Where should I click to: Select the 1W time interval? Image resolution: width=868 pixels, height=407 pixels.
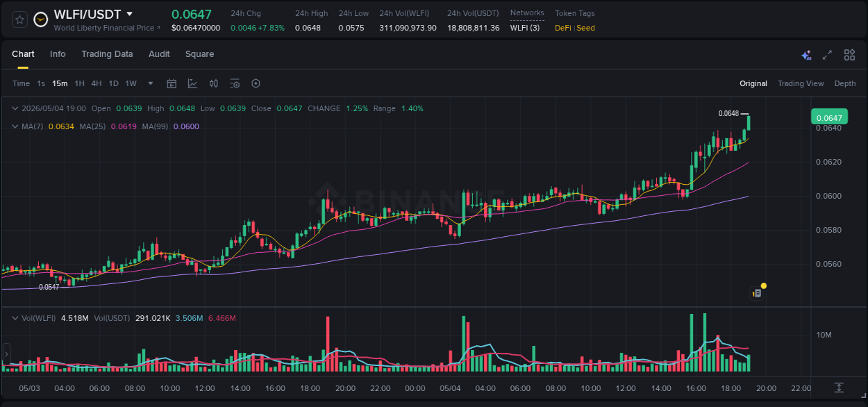pos(131,83)
